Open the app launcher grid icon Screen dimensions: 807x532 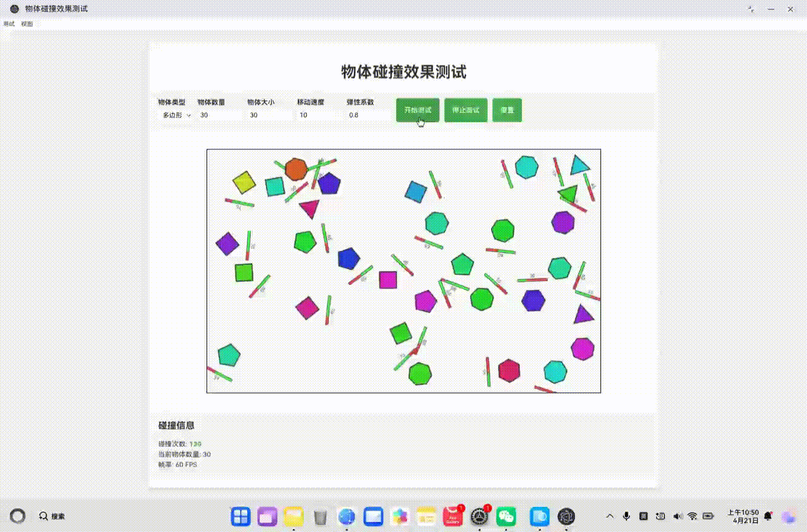[241, 516]
